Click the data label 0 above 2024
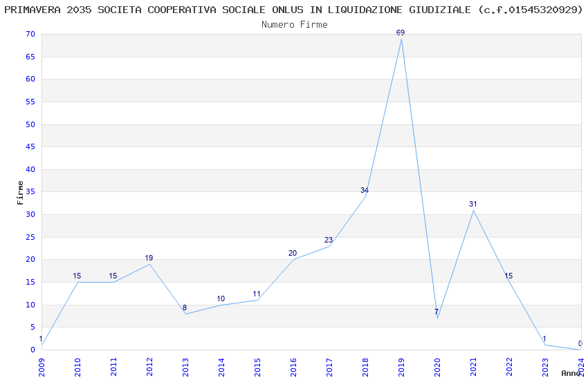This screenshot has width=588, height=380. tap(580, 343)
